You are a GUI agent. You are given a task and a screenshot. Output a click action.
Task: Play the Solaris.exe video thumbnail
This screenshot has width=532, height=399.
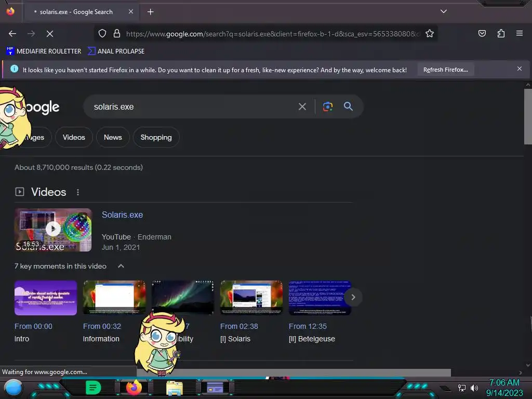[x=53, y=230]
